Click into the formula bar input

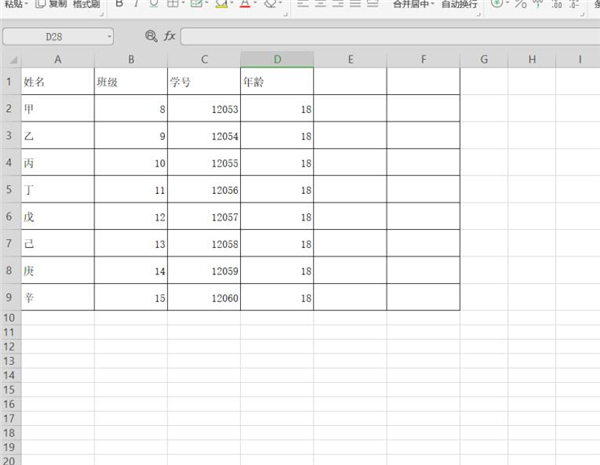point(390,36)
